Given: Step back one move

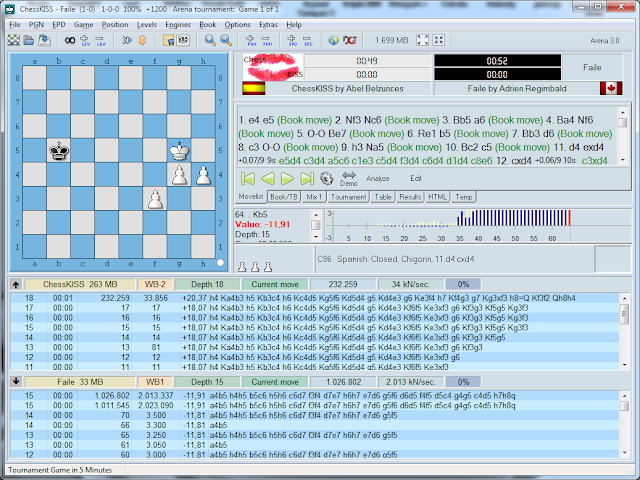Looking at the screenshot, I should coord(268,178).
